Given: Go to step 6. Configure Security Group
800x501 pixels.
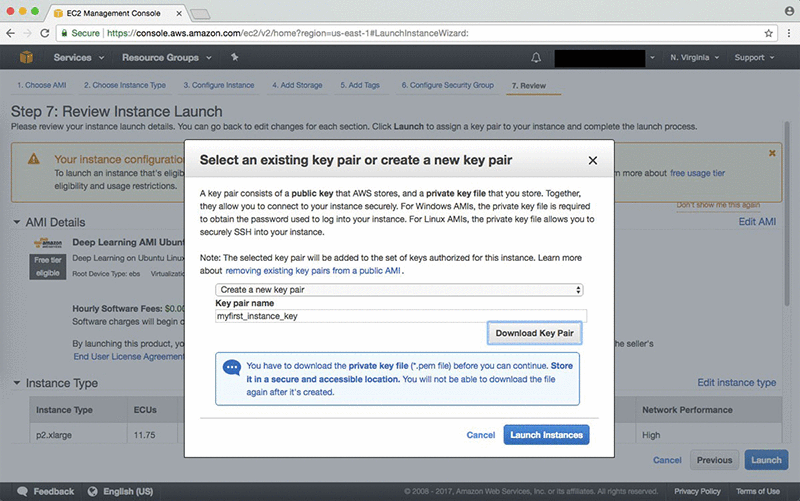Looking at the screenshot, I should pyautogui.click(x=447, y=85).
